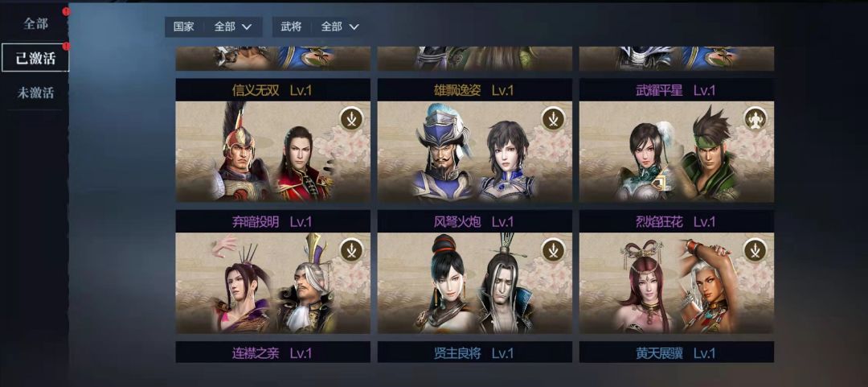Viewport: 868px width, 387px height.
Task: Open the 信义无双 bond card portrait
Action: [x=273, y=151]
